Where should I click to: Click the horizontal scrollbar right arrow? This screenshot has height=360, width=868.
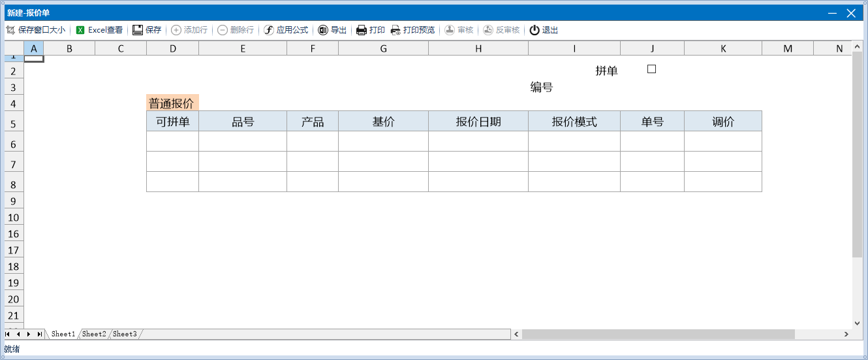[x=846, y=335]
